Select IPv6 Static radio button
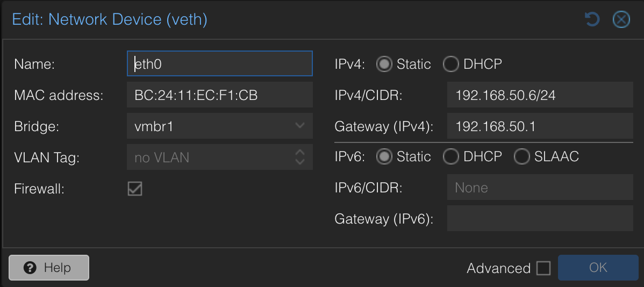Screen dimensions: 644x287 point(384,157)
